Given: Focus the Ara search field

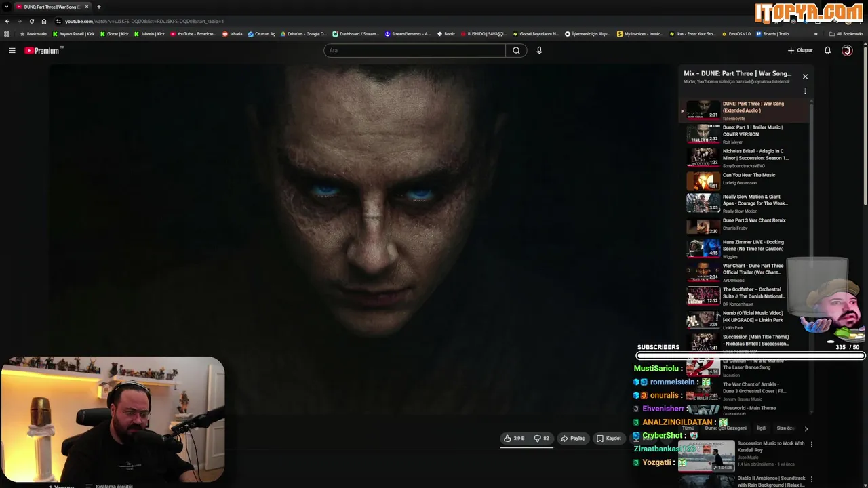Looking at the screenshot, I should (x=414, y=50).
